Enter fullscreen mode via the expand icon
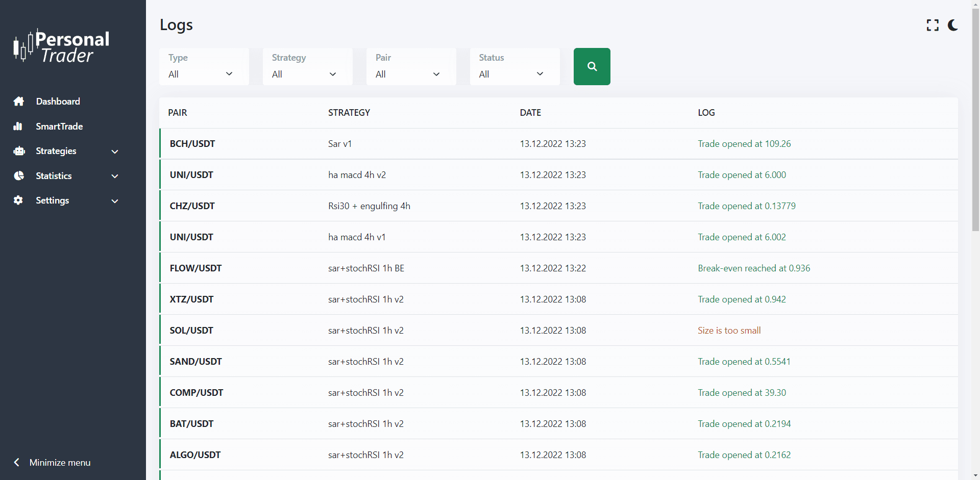The width and height of the screenshot is (980, 480). pyautogui.click(x=933, y=26)
